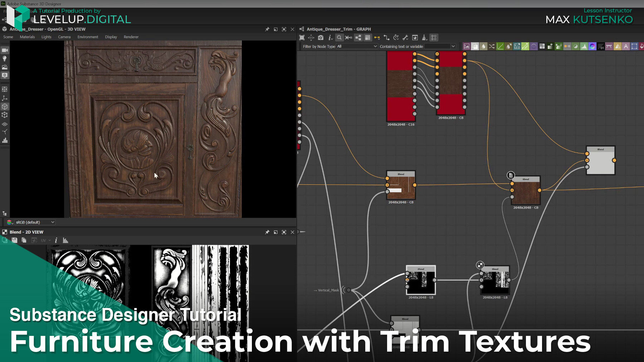644x362 pixels.
Task: Open the Renderer menu in 3D view
Action: pyautogui.click(x=131, y=37)
